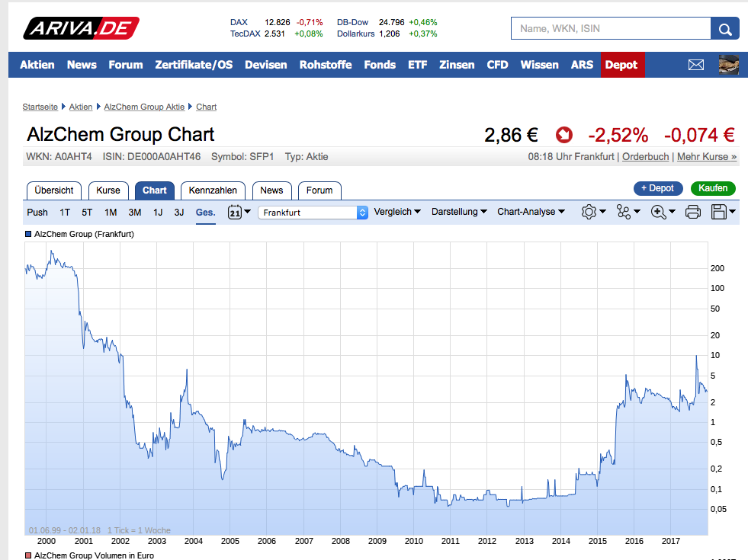Click the search magnifier button
Image resolution: width=748 pixels, height=560 pixels.
[724, 29]
